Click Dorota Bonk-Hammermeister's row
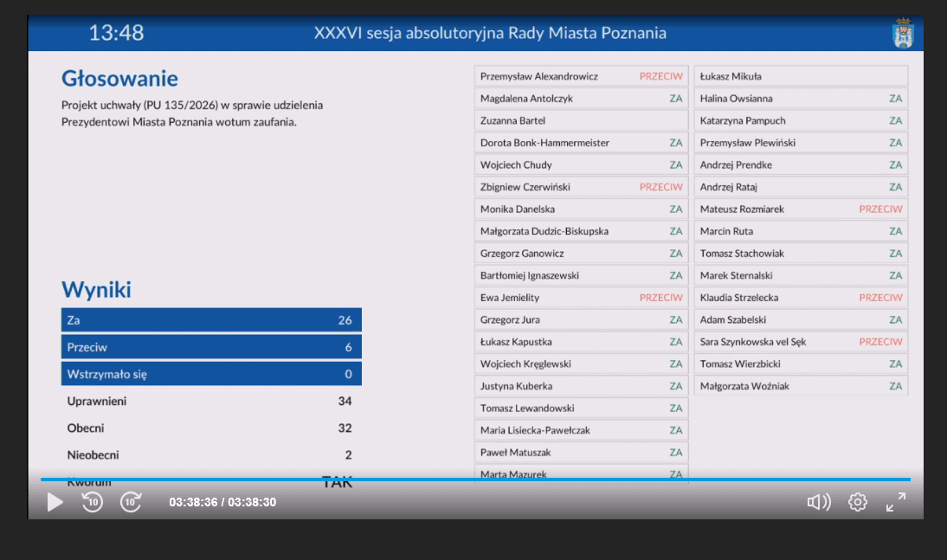 point(581,143)
